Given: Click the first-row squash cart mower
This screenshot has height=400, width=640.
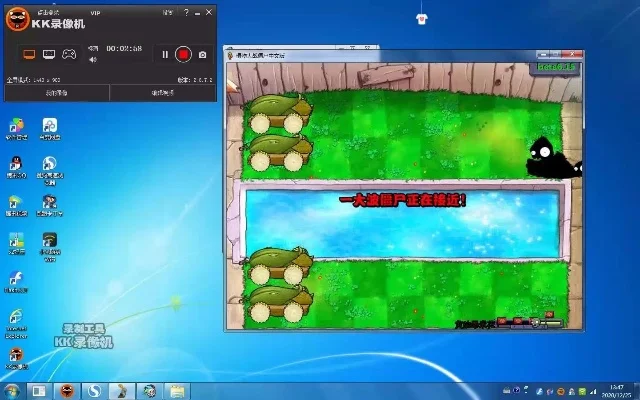Looking at the screenshot, I should [279, 113].
